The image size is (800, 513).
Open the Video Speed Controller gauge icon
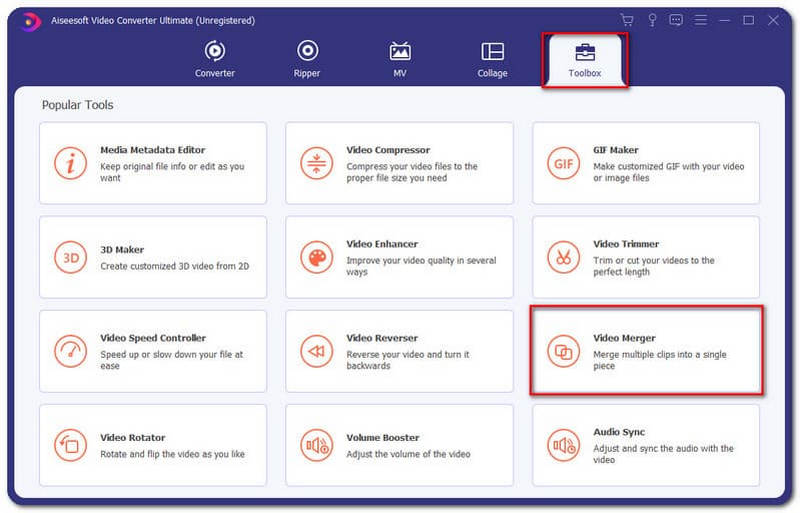(70, 351)
